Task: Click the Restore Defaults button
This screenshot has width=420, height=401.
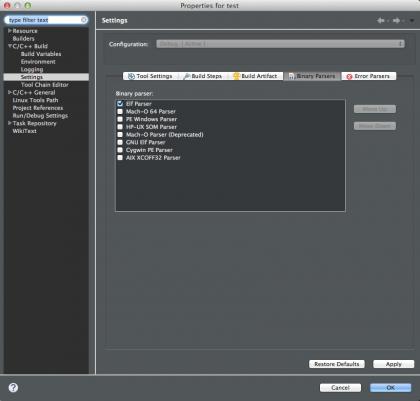Action: point(337,364)
